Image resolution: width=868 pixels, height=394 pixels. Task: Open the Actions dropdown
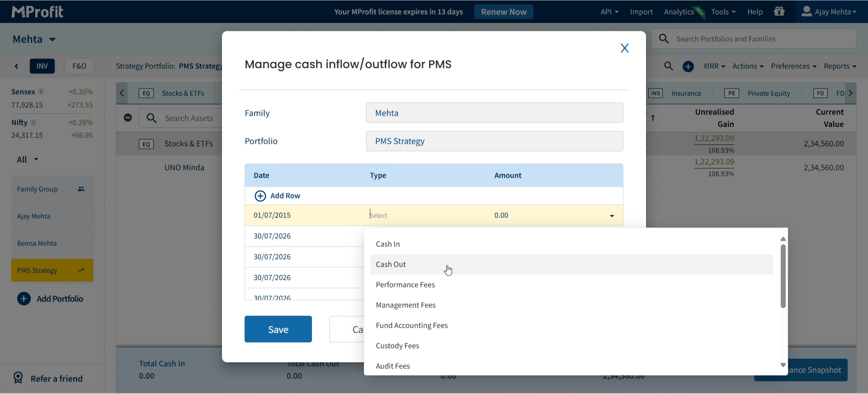click(x=748, y=66)
